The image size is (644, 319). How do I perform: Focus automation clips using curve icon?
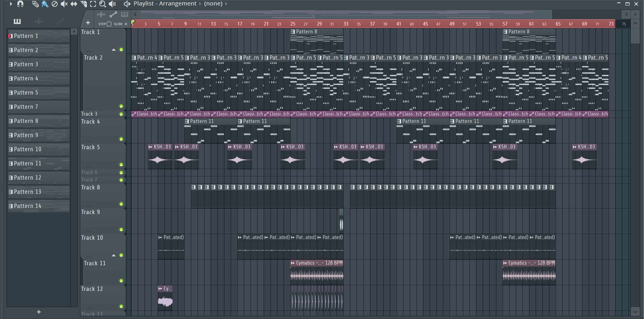click(113, 14)
